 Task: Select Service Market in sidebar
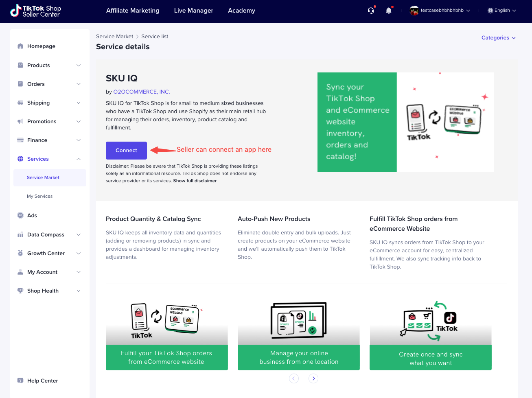pos(50,178)
